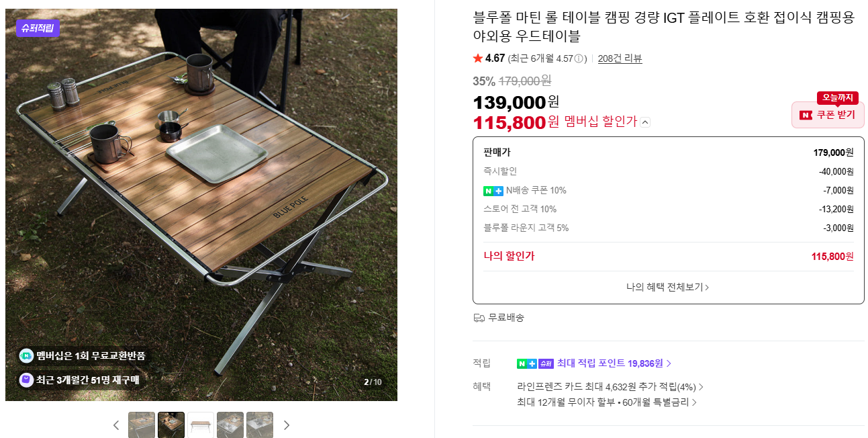The image size is (868, 438).
Task: Collapse the 멤버십 할인가 price breakdown
Action: (645, 122)
